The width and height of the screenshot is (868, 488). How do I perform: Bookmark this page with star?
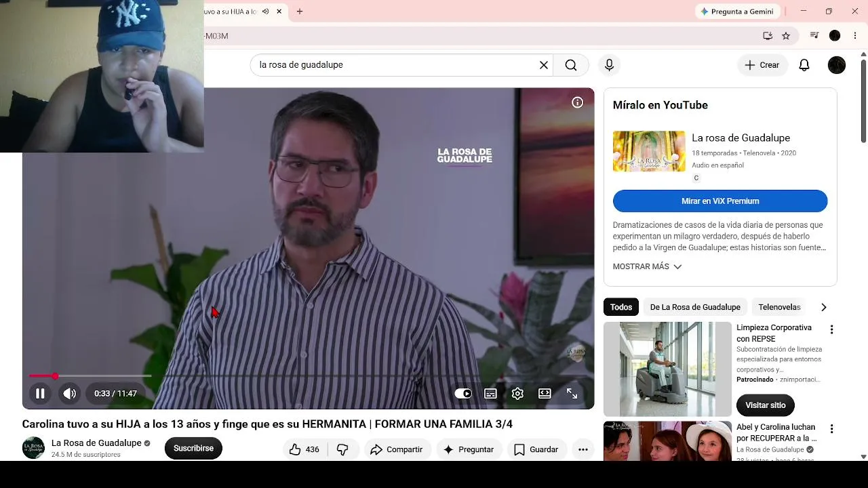pos(786,36)
